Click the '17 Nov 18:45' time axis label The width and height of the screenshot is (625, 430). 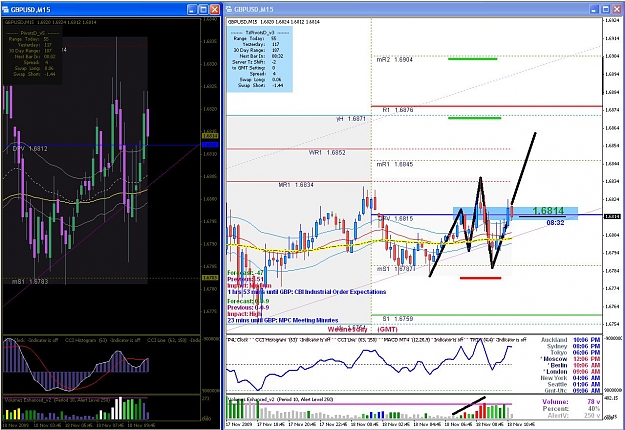point(273,424)
